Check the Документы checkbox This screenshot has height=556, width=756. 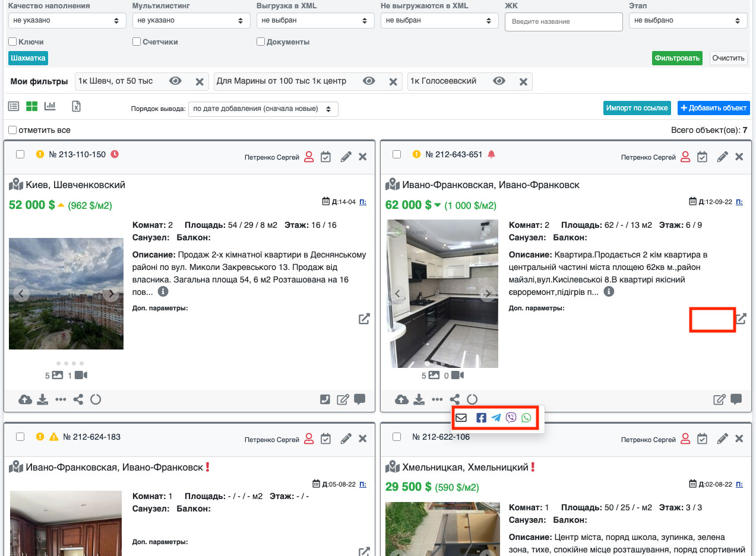coord(261,42)
